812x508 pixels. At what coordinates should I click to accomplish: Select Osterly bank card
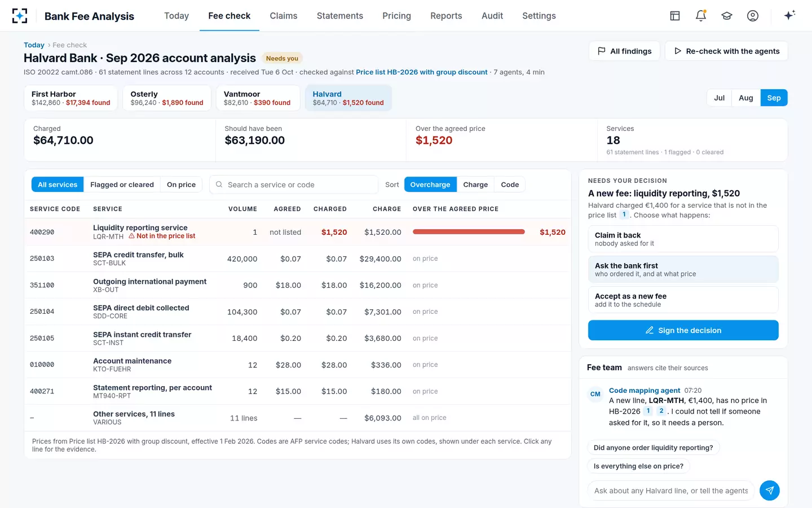pos(167,98)
